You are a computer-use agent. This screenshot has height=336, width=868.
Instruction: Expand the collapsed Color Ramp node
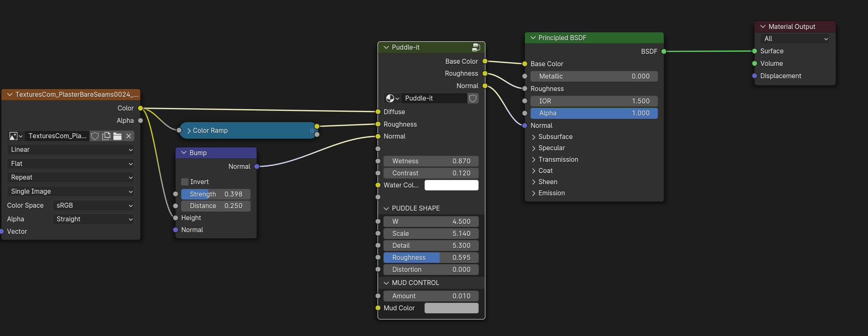[x=189, y=131]
